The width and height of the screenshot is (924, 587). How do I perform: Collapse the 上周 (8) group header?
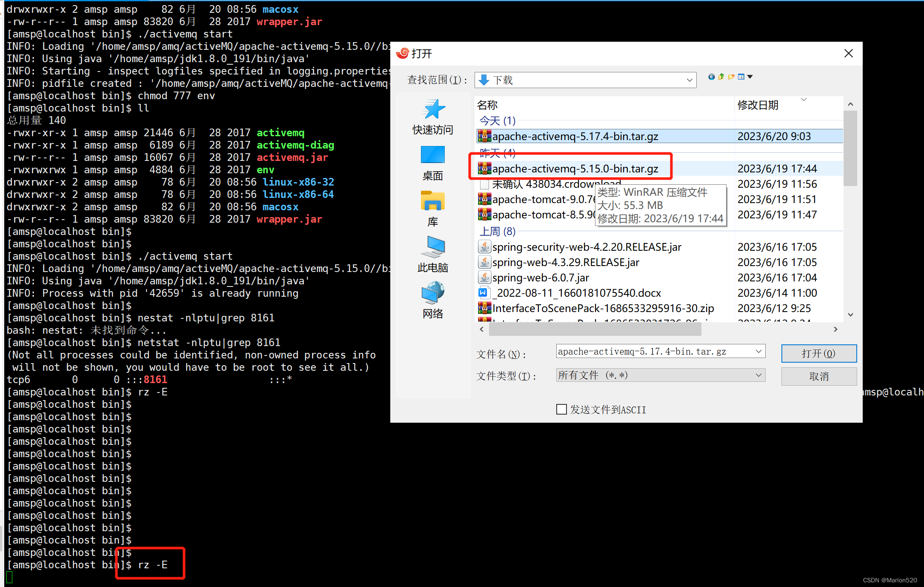[498, 232]
